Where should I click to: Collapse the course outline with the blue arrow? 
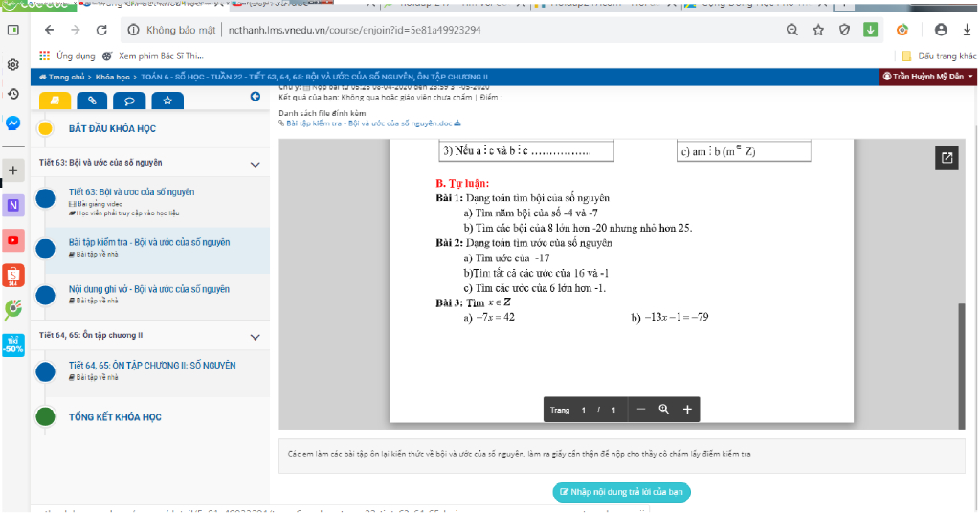point(255,97)
